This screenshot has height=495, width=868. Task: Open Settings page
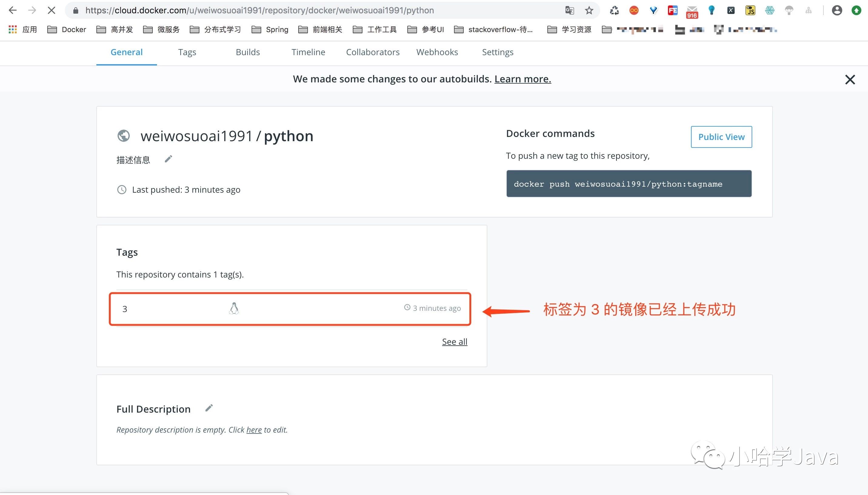click(x=498, y=52)
